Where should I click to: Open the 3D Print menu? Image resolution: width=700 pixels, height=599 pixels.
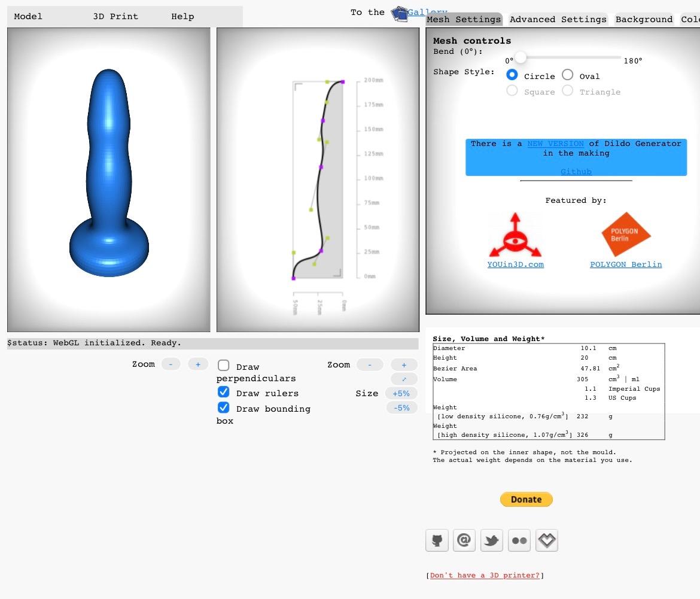pyautogui.click(x=115, y=17)
